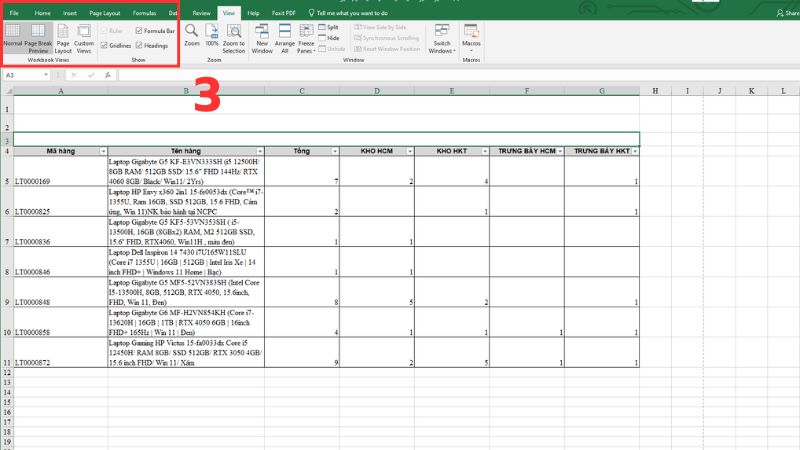Zoom to Selection
The height and width of the screenshot is (450, 800).
tap(234, 38)
